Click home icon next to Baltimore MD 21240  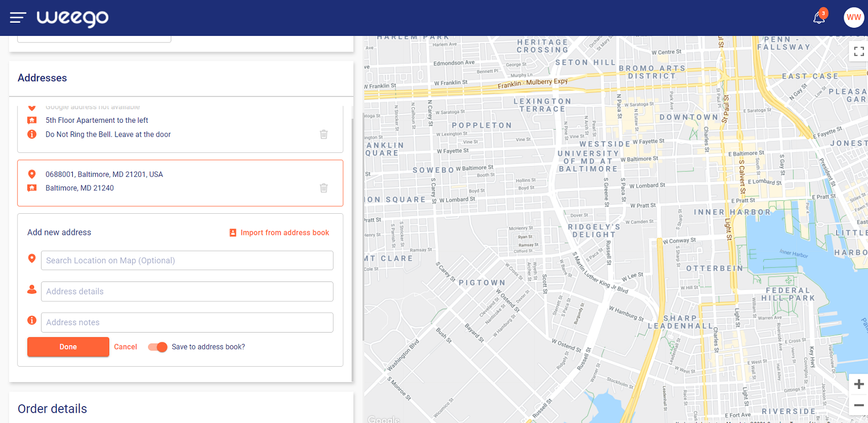32,188
